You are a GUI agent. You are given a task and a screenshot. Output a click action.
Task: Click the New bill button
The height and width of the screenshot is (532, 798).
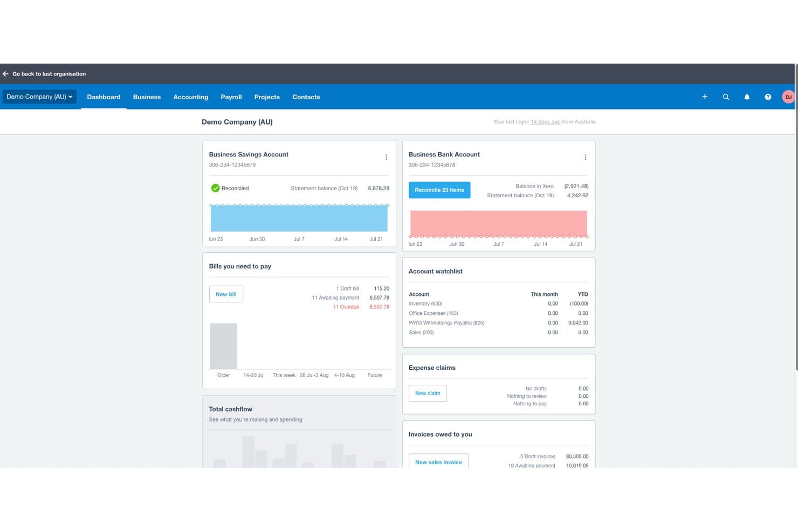tap(226, 294)
